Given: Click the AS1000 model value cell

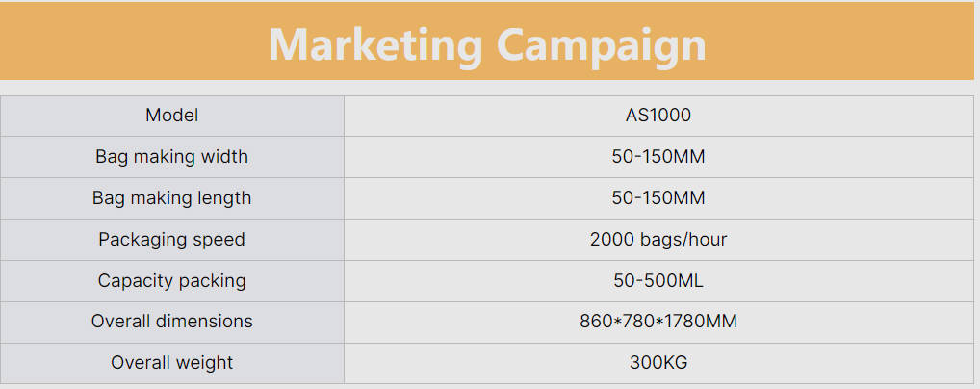Looking at the screenshot, I should (x=658, y=116).
